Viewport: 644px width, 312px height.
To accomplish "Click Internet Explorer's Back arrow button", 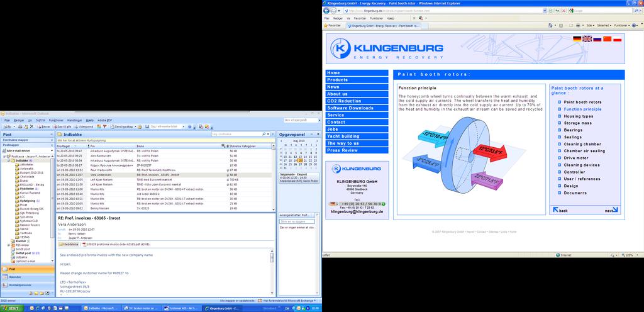I will [x=327, y=10].
